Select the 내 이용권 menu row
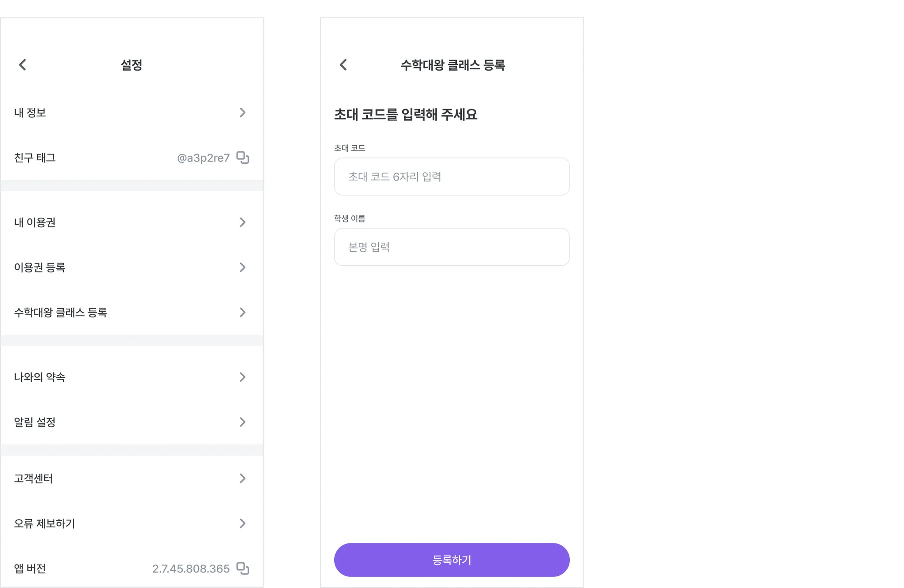The width and height of the screenshot is (904, 588). 132,222
